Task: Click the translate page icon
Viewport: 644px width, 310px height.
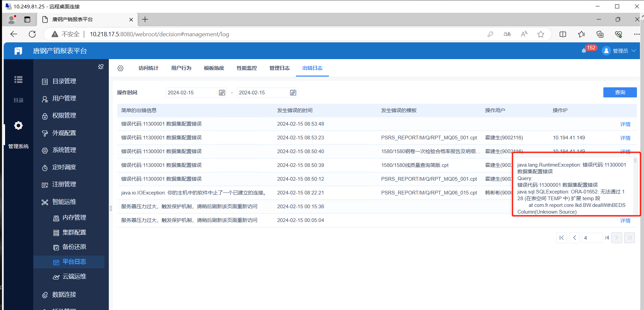Action: click(507, 34)
